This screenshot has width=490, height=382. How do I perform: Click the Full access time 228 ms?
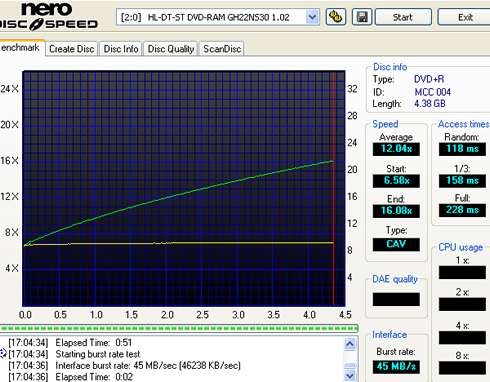462,210
